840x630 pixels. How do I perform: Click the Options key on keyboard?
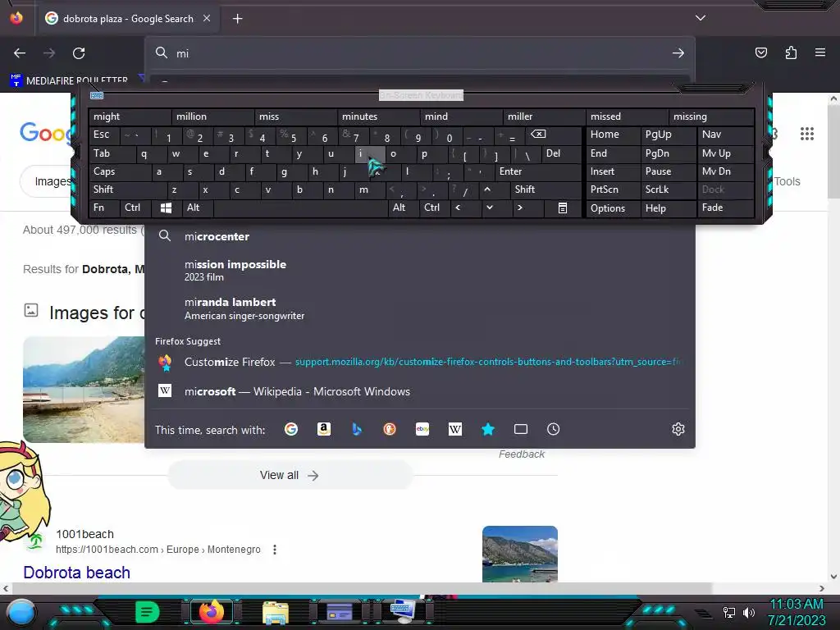[613, 208]
